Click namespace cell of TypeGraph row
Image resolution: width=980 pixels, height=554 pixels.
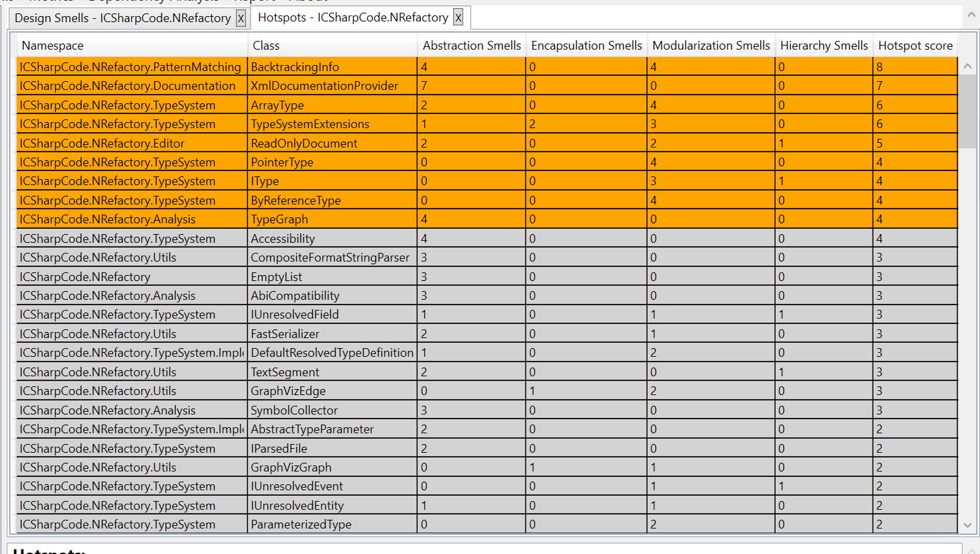point(132,219)
